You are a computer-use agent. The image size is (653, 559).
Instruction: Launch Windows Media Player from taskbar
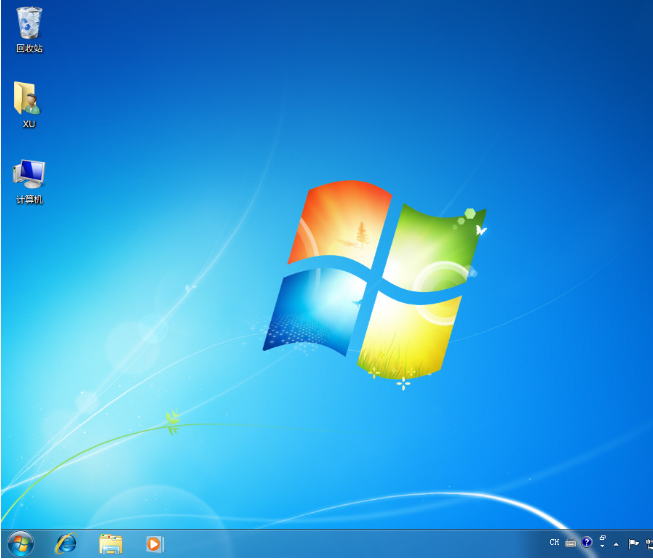click(x=154, y=544)
